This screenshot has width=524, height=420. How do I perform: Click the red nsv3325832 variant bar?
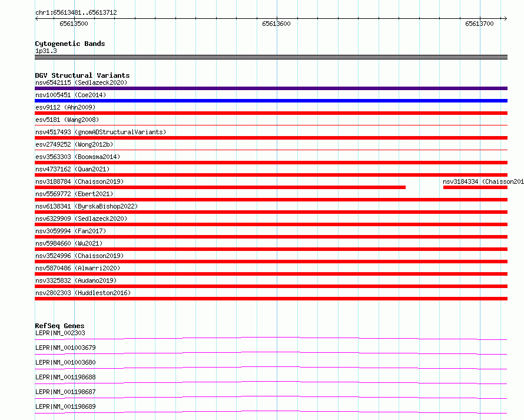pos(271,286)
